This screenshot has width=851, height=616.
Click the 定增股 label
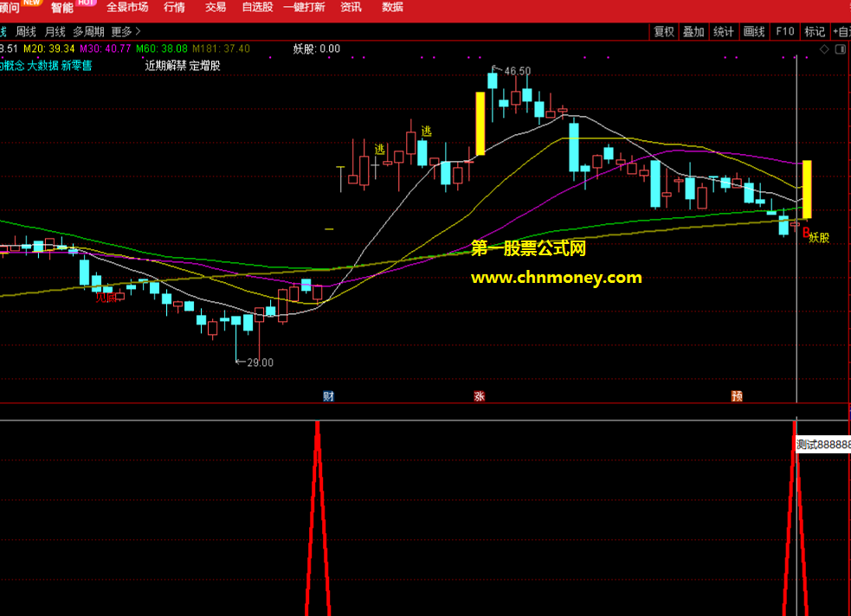click(204, 66)
